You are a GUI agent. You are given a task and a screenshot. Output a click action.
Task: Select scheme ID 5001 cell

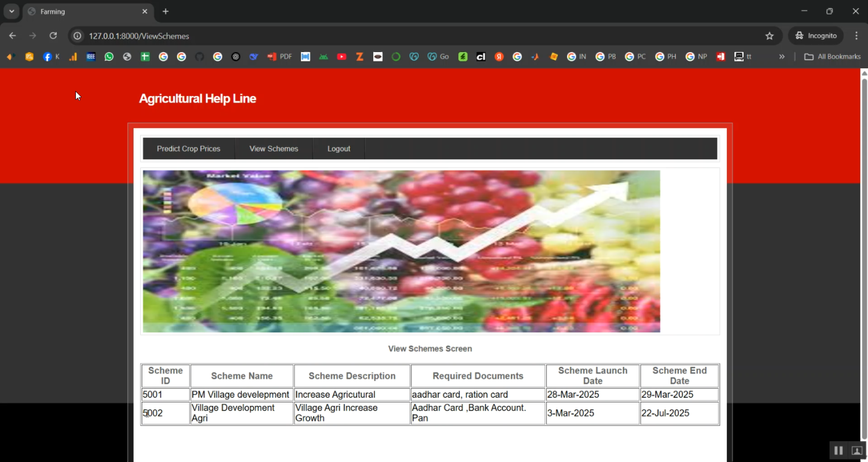tap(165, 395)
